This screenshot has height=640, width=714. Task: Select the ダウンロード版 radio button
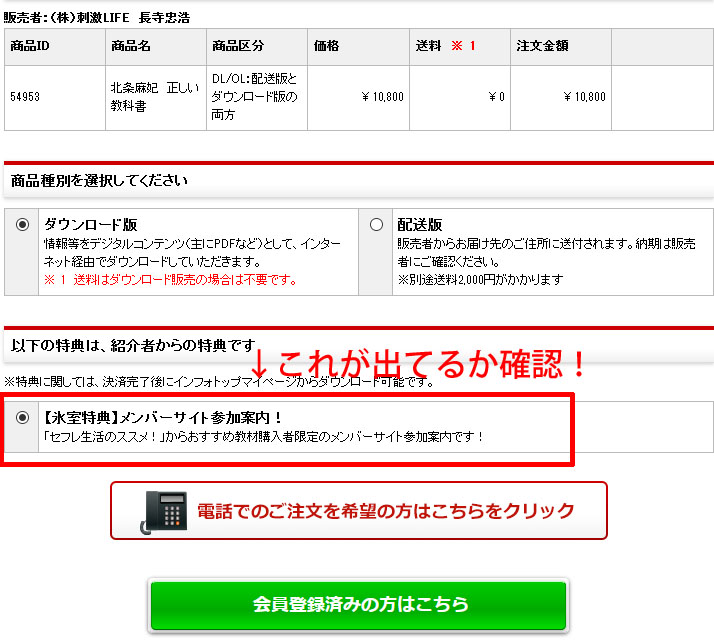point(23,225)
